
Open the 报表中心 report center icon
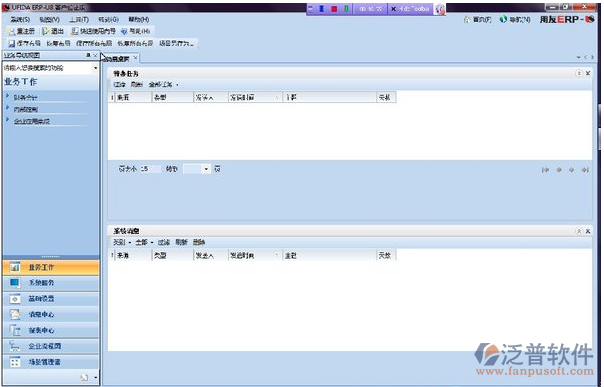15,330
